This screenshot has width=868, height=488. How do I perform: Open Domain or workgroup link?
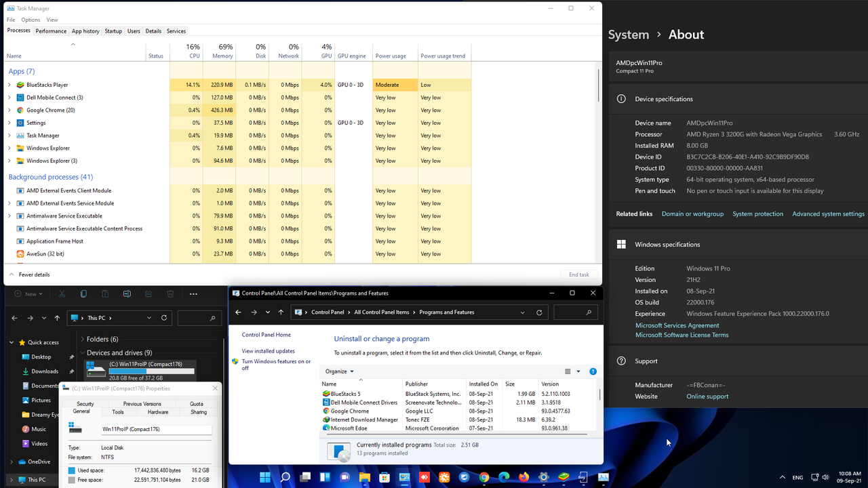point(692,214)
